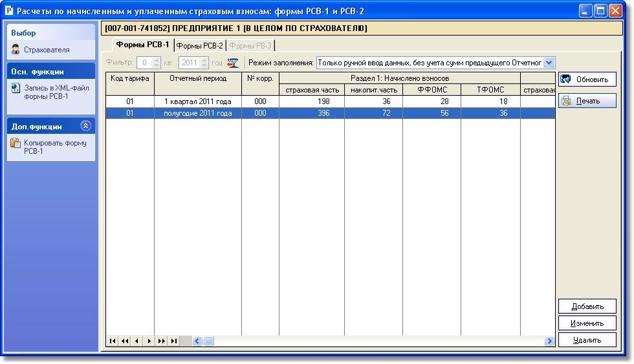This screenshot has height=364, width=634.
Task: Click the № корр. column header
Action: 260,83
